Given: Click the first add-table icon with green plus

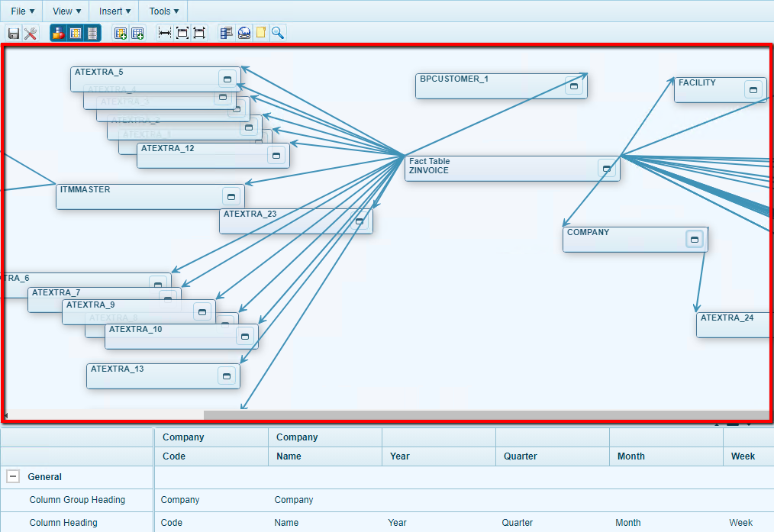Looking at the screenshot, I should click(x=120, y=33).
